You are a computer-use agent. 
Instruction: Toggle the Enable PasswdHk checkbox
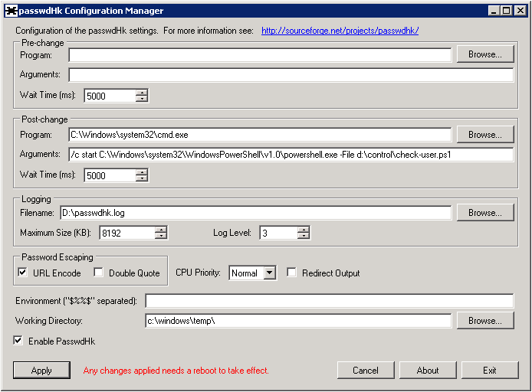[18, 341]
